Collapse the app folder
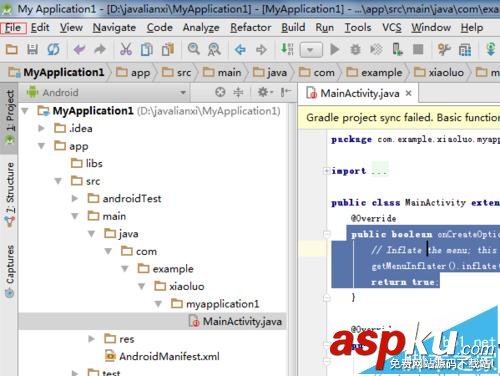 point(41,146)
